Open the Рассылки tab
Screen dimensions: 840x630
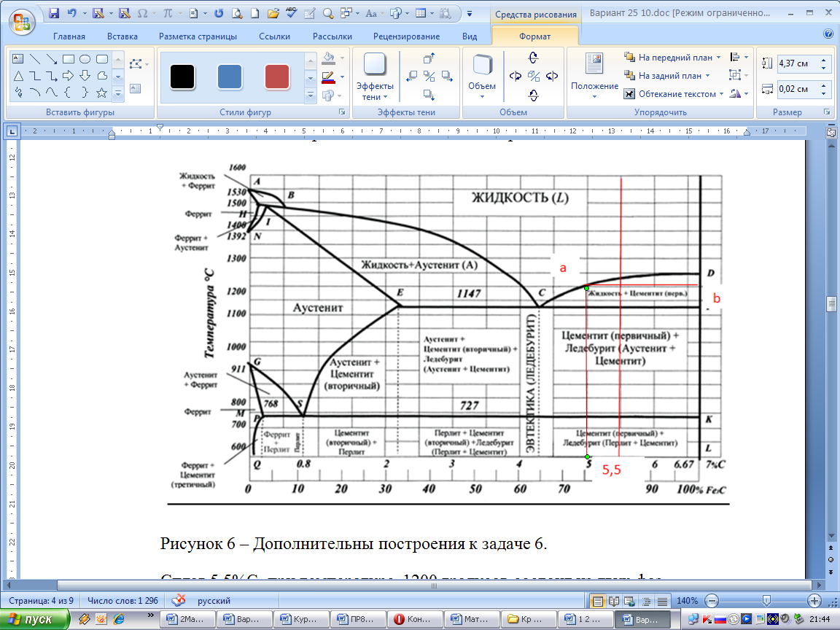click(332, 36)
